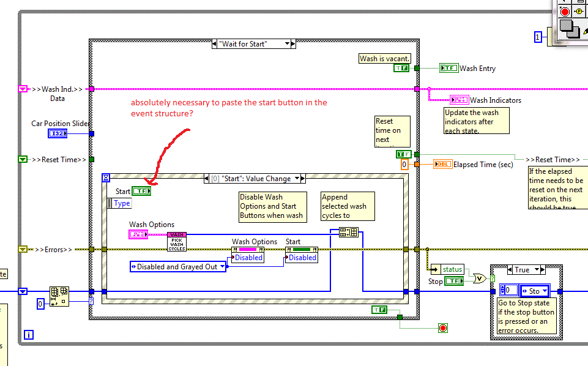Viewport: 588px width, 366px height.
Task: Select the OR logic gate
Action: click(x=480, y=278)
